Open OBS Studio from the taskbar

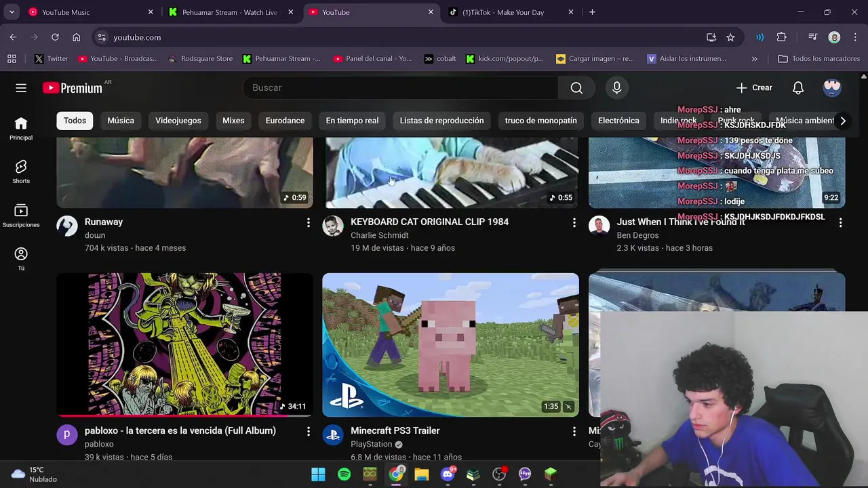coord(499,474)
